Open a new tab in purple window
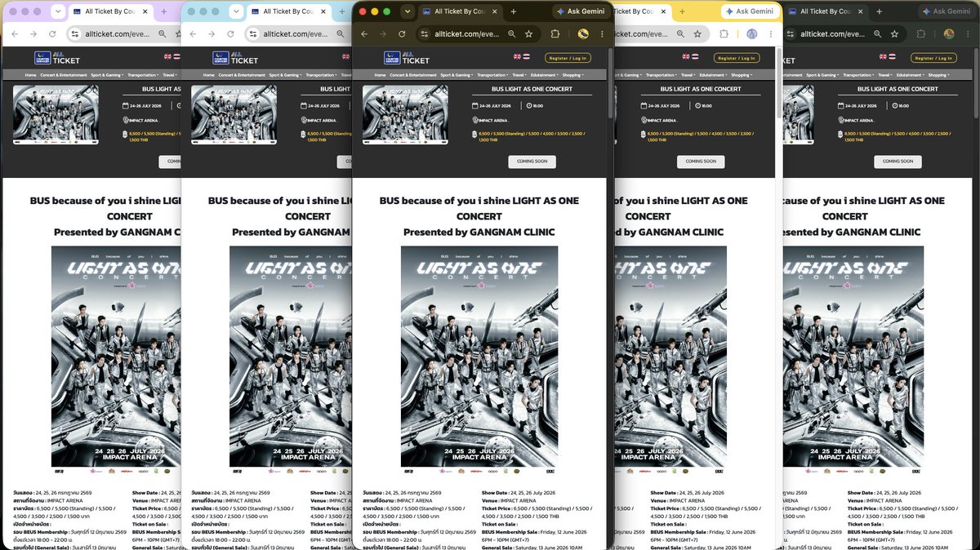The image size is (980, 550). click(163, 11)
